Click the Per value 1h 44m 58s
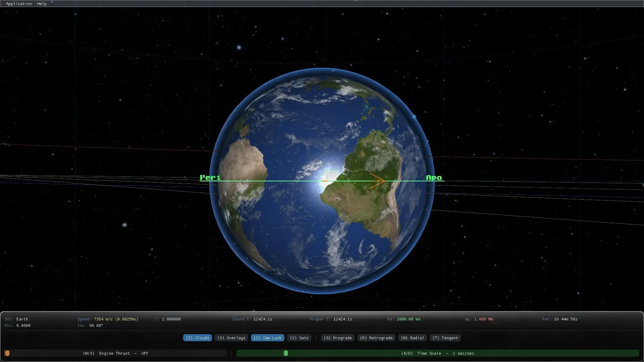Viewport: 644px width, 362px height. click(566, 319)
